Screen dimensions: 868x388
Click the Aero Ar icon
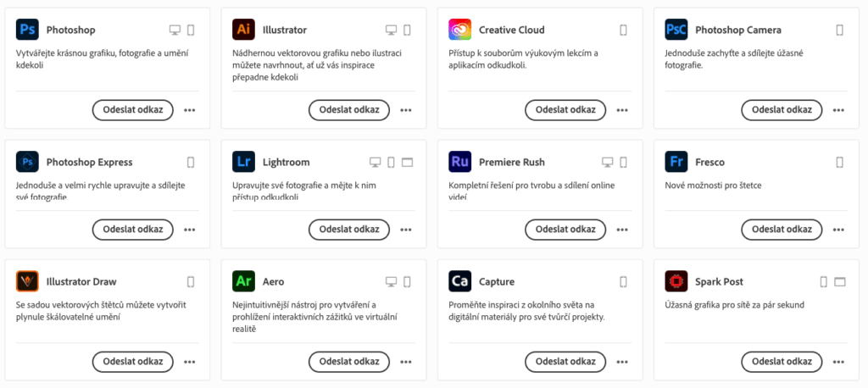(243, 281)
